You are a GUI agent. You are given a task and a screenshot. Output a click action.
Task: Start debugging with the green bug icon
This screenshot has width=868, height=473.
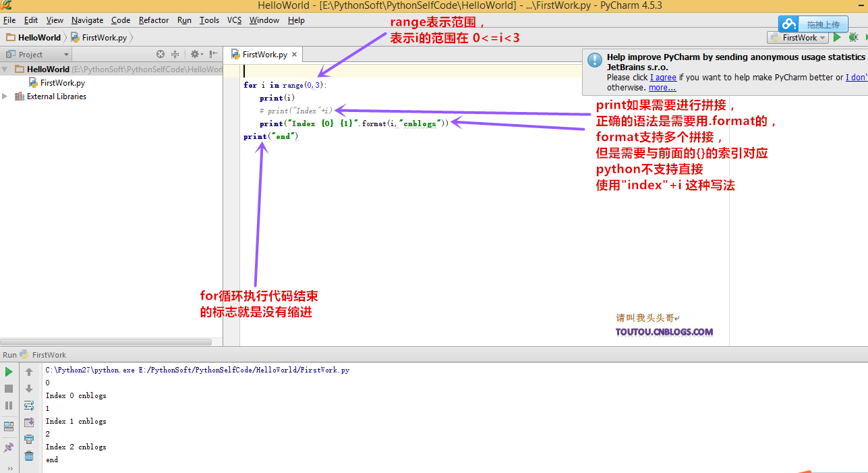pos(853,38)
